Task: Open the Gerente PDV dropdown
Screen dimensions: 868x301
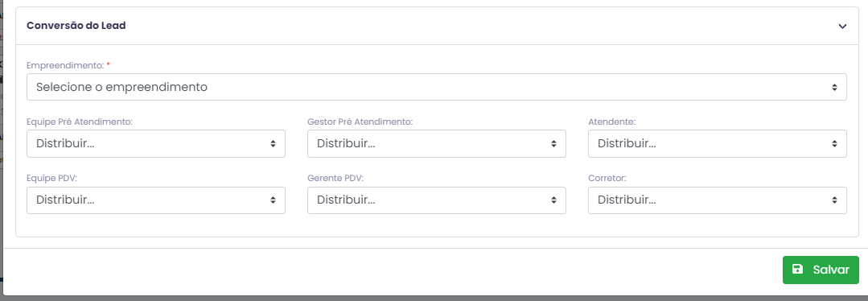Action: tap(436, 200)
